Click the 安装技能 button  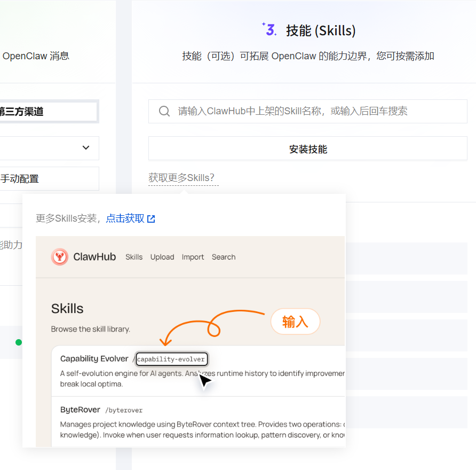[x=307, y=148]
